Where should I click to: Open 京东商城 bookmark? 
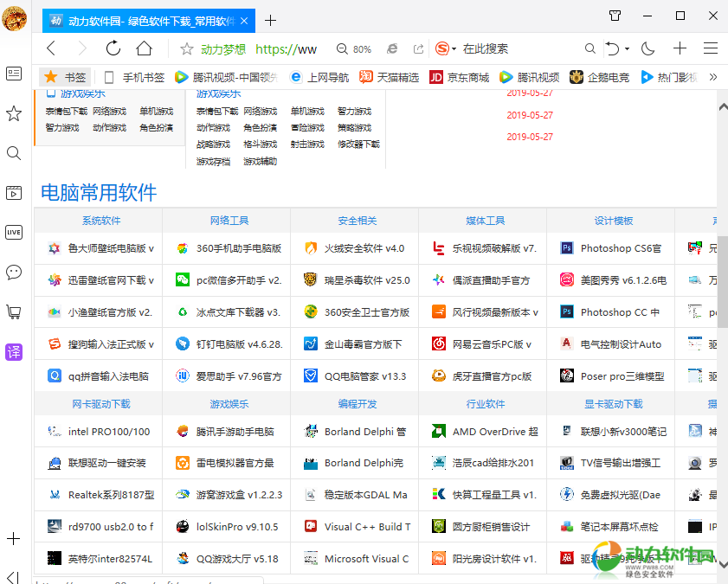(459, 78)
